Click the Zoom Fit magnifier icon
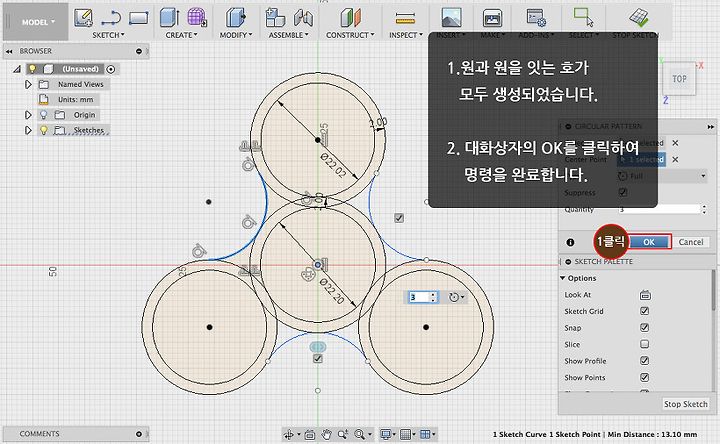Viewport: 720px width, 444px height. click(x=359, y=434)
